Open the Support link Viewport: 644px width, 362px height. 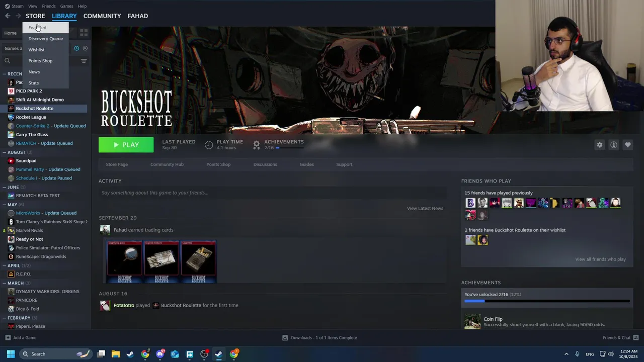coord(344,164)
